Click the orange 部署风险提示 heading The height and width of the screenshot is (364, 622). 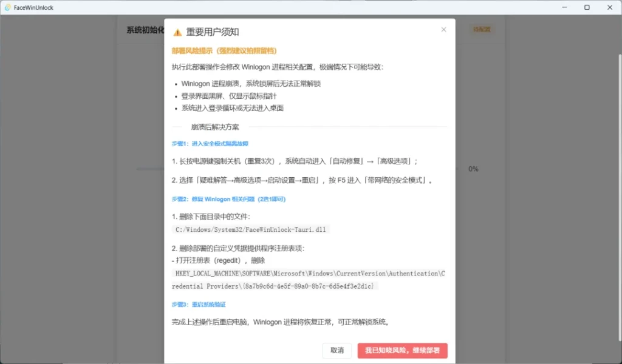(x=224, y=50)
